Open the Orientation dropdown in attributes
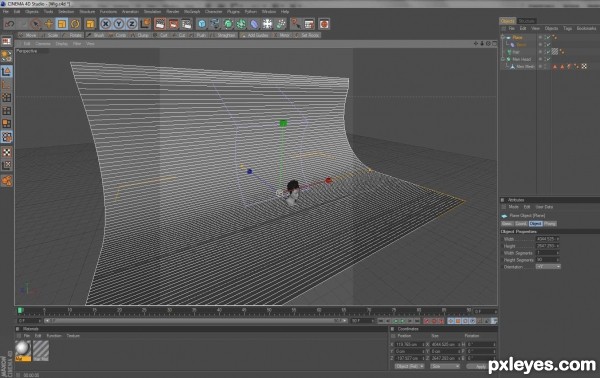The width and height of the screenshot is (600, 378). tap(548, 267)
